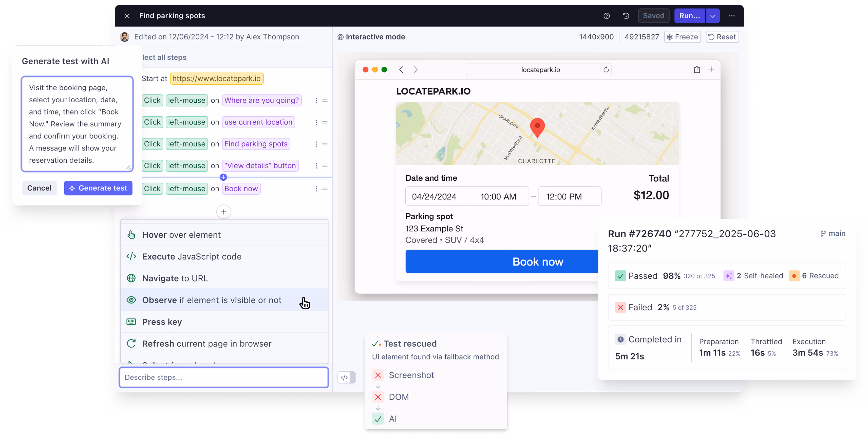
Task: Click the Interactive mode icon
Action: (x=340, y=37)
